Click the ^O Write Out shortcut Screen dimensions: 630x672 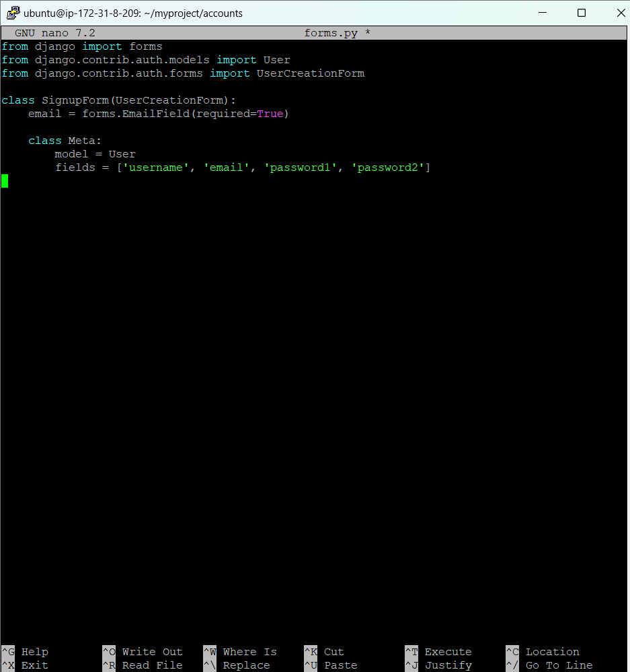(143, 652)
